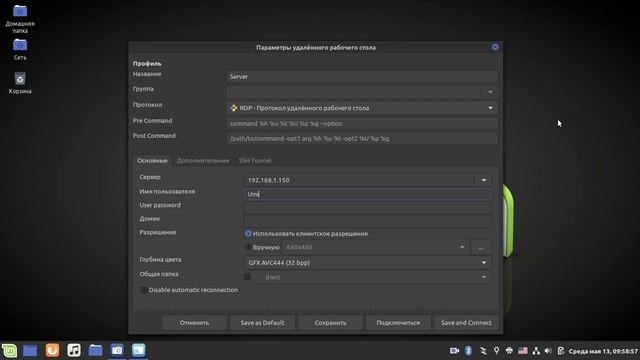Click the User password field
This screenshot has height=360, width=640.
click(367, 207)
